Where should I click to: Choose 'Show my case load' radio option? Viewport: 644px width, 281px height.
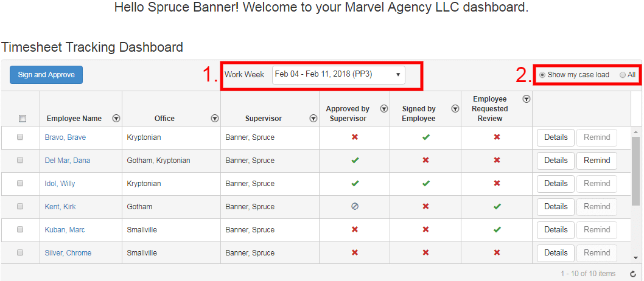pos(543,75)
